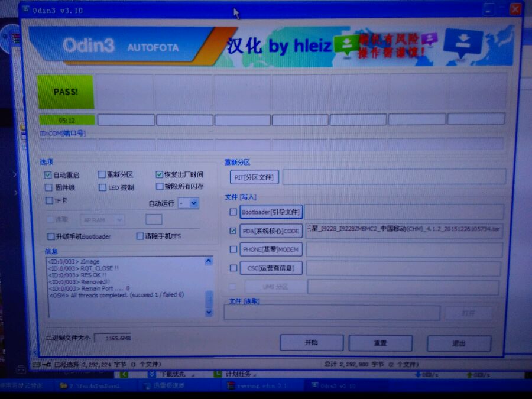The width and height of the screenshot is (532, 399).
Task: Toggle the 自动重启 auto reboot checkbox
Action: 48,175
